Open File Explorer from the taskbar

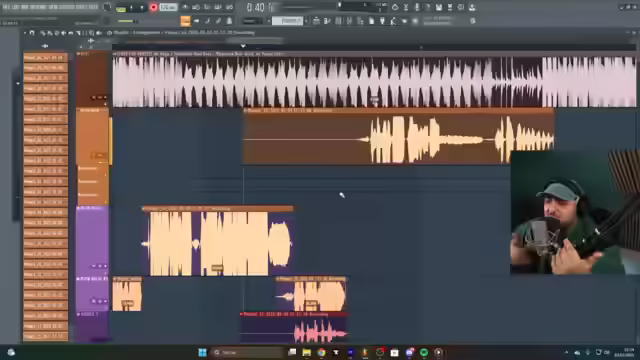(x=307, y=352)
